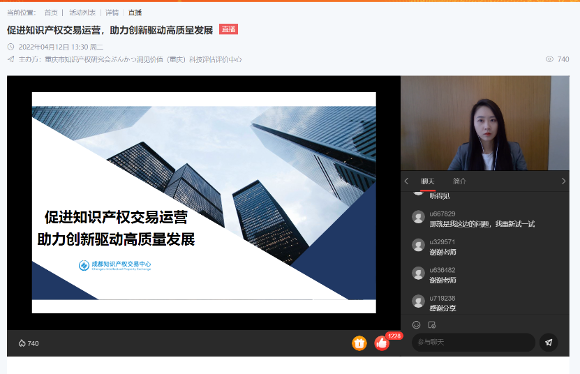Image resolution: width=580 pixels, height=374 pixels.
Task: Click the 参与聊天 chat input field
Action: pyautogui.click(x=473, y=343)
